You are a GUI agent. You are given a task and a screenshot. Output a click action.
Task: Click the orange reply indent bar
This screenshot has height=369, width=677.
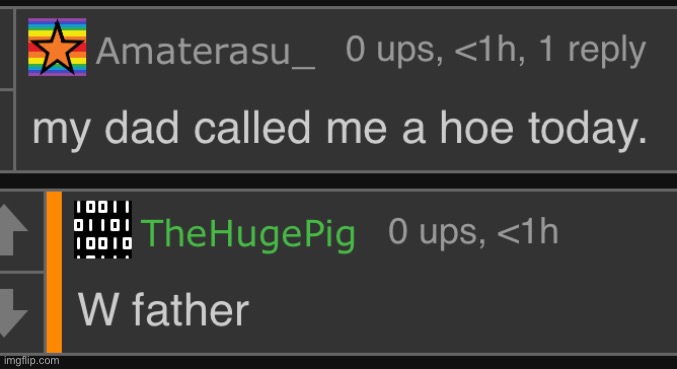pyautogui.click(x=54, y=272)
